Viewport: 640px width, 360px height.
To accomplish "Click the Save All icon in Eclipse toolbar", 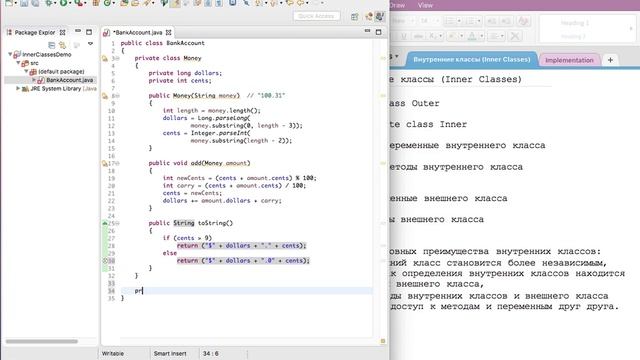I will (x=35, y=3).
